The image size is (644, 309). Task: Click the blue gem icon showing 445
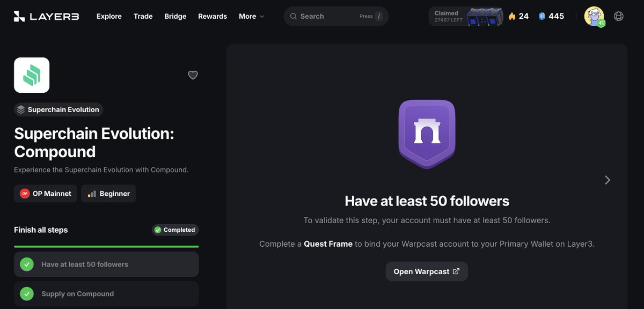pos(542,16)
